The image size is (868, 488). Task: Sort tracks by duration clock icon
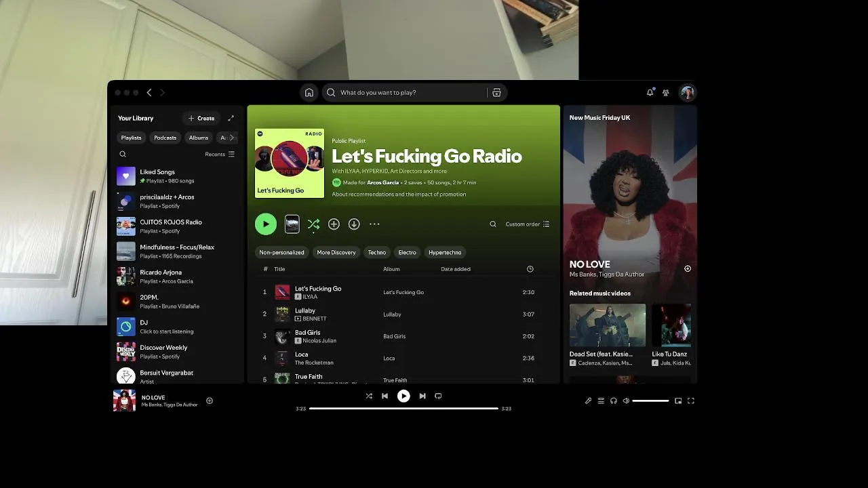(530, 269)
